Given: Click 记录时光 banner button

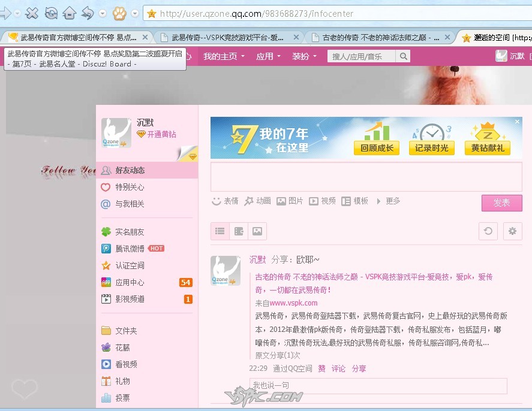Looking at the screenshot, I should pos(432,148).
